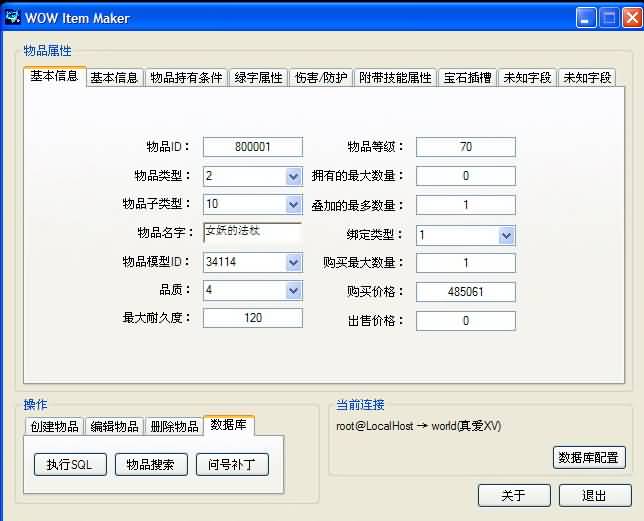Viewport: 644px width, 521px height.
Task: Open the 删除物品 tab
Action: [174, 426]
